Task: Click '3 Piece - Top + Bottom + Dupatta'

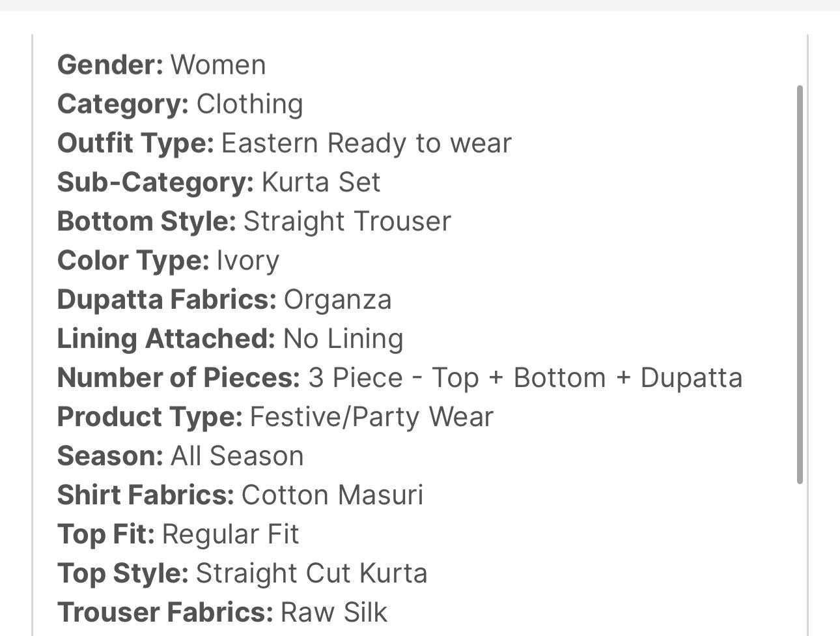Action: click(525, 378)
